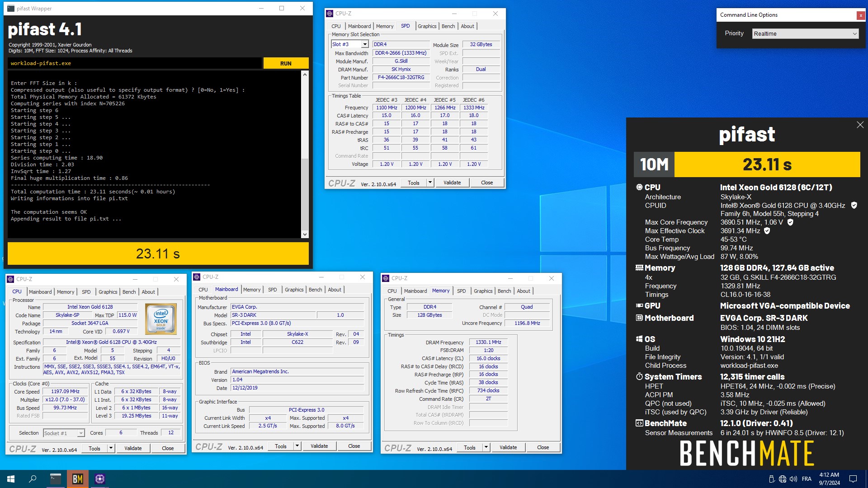
Task: Click verified shield next to Max Effective Clock
Action: tap(767, 231)
